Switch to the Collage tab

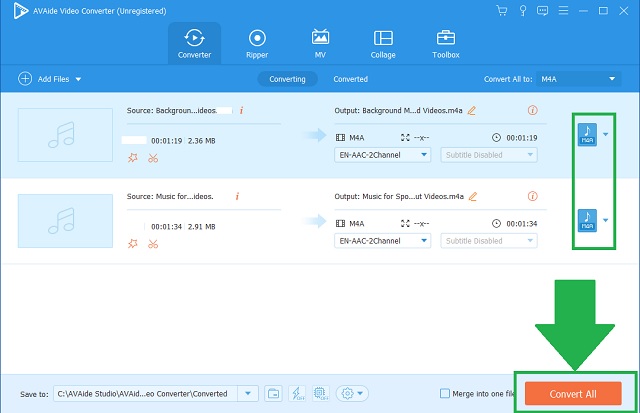(383, 44)
